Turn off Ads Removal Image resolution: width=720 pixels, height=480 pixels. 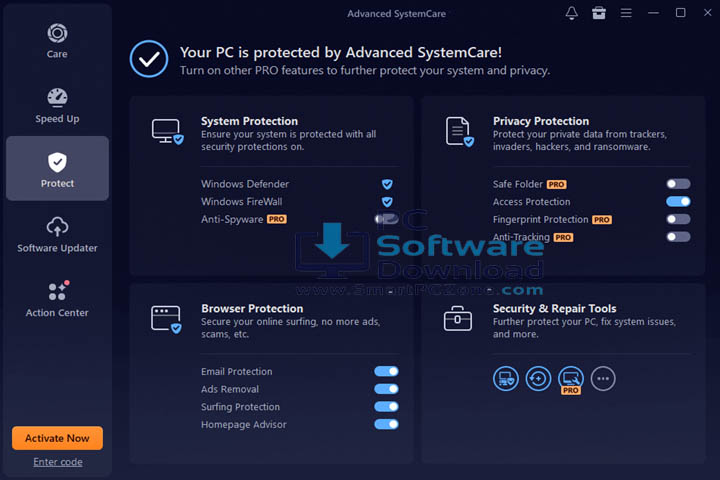click(x=386, y=389)
